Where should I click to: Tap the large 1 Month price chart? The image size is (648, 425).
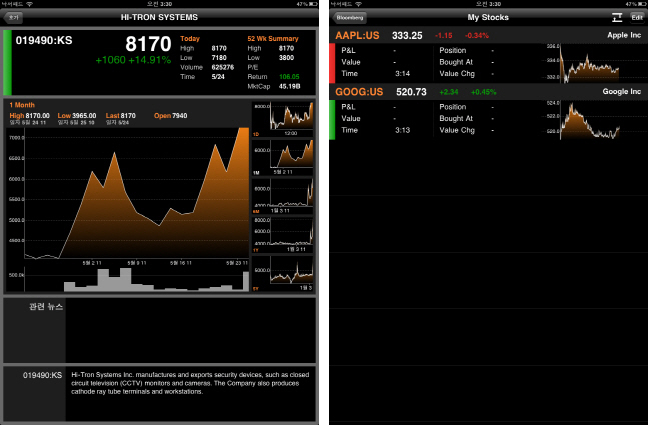[x=136, y=193]
